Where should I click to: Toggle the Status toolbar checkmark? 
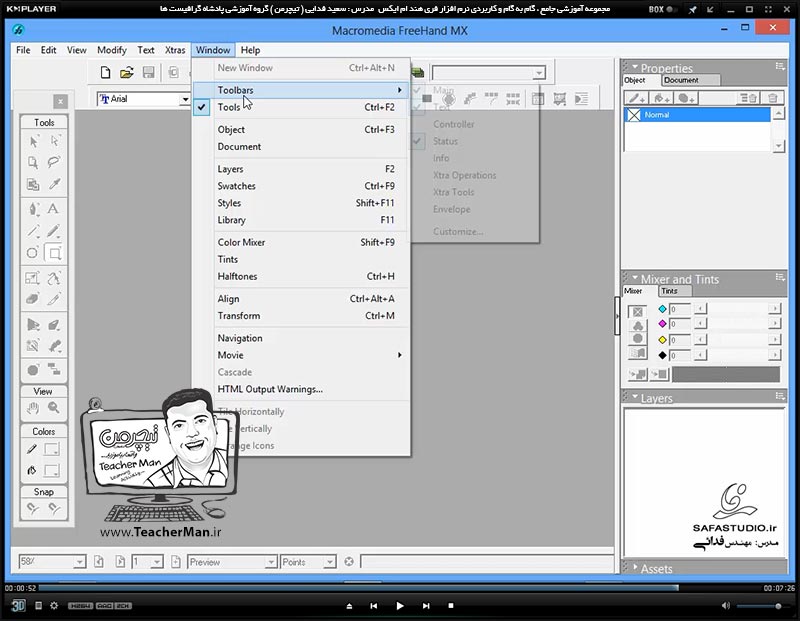(x=417, y=141)
